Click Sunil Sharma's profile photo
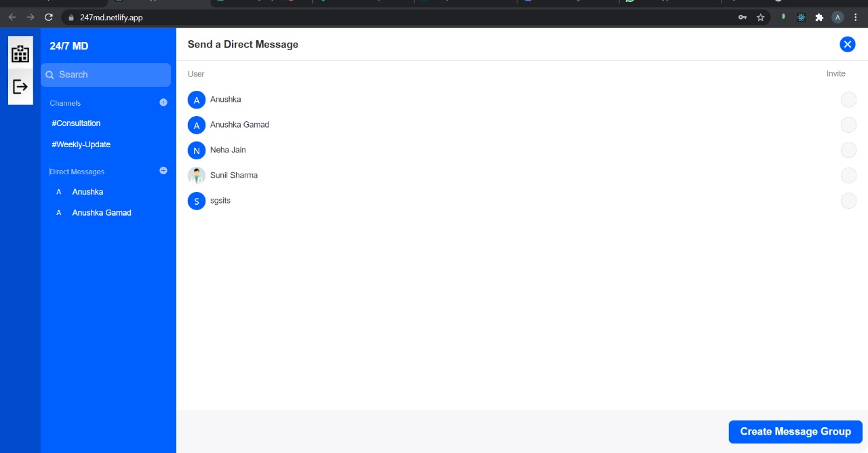This screenshot has width=868, height=453. (197, 176)
